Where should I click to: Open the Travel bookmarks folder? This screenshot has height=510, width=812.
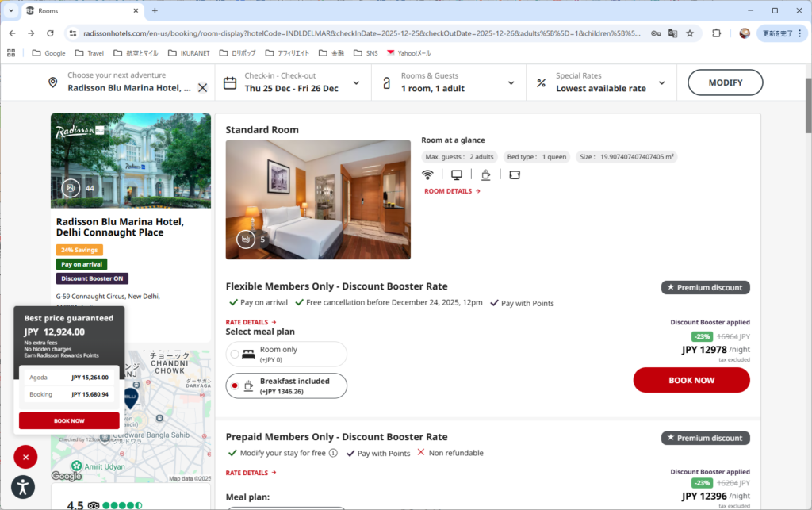click(x=89, y=53)
